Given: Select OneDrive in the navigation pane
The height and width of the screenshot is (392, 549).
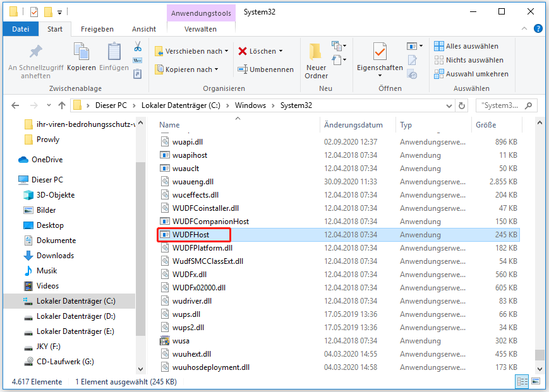Looking at the screenshot, I should point(47,160).
